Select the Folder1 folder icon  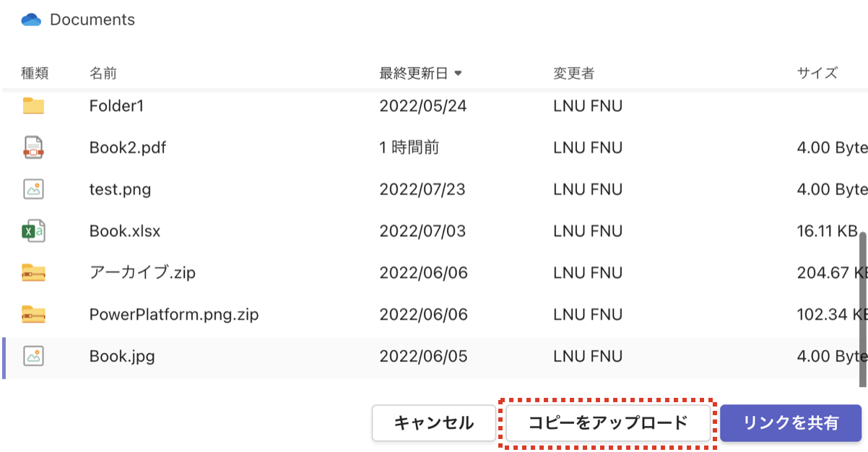click(x=33, y=106)
